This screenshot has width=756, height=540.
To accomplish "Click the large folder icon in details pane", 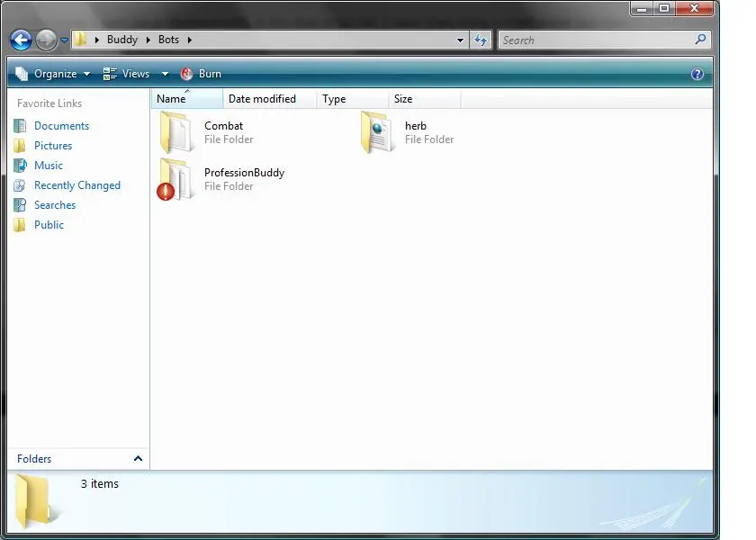I will pyautogui.click(x=36, y=500).
